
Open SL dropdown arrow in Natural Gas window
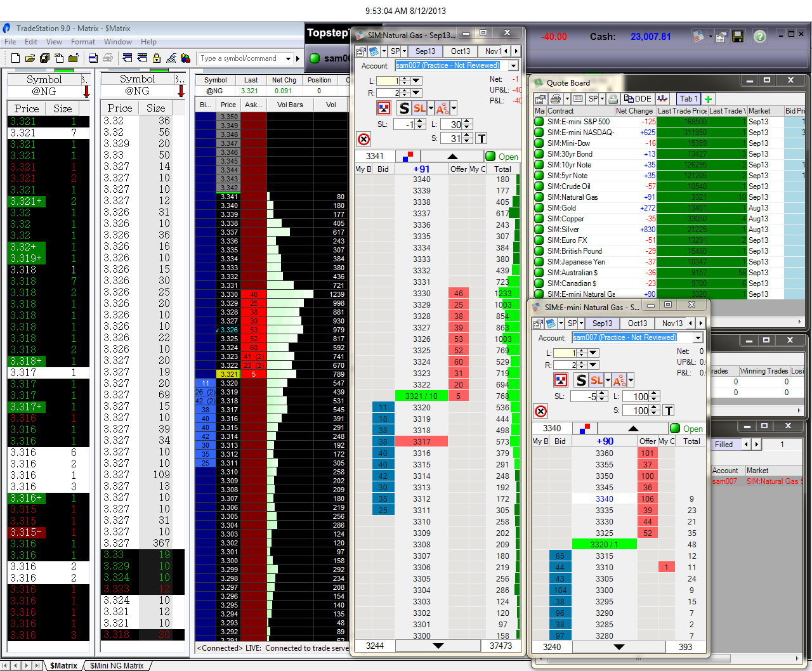point(431,108)
